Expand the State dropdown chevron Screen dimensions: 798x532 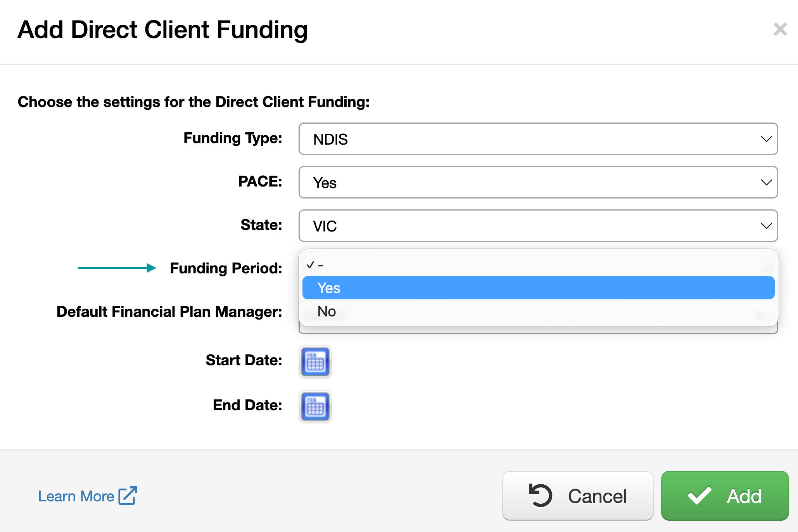pos(766,226)
